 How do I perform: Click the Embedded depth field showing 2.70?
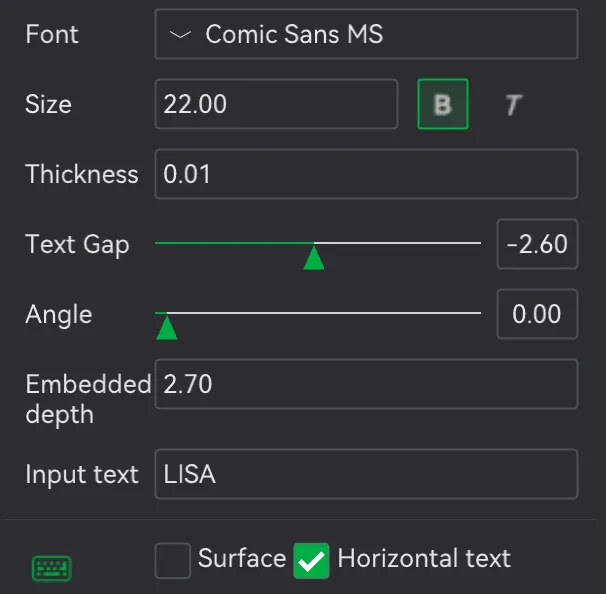[366, 384]
